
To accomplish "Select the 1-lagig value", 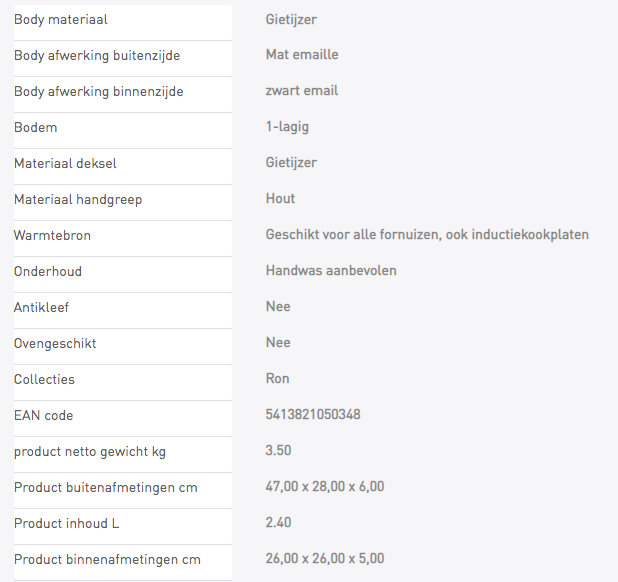I will coord(287,127).
